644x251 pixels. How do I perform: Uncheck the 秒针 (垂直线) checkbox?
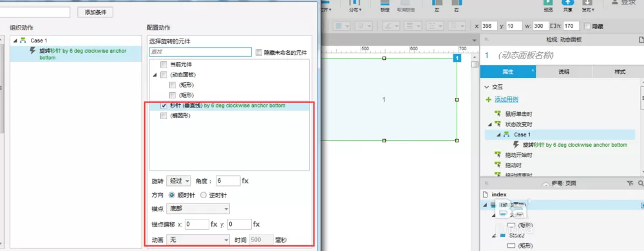coord(164,106)
